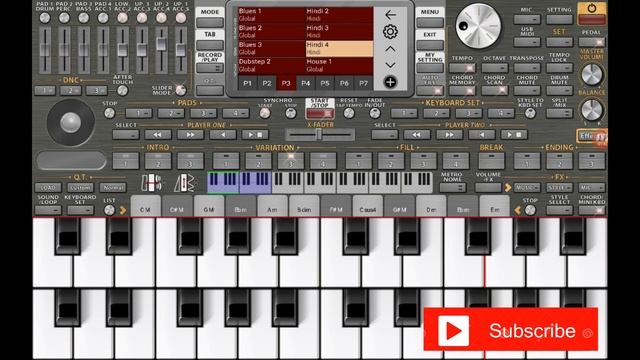
Task: Toggle Chord Scan
Action: [x=494, y=90]
